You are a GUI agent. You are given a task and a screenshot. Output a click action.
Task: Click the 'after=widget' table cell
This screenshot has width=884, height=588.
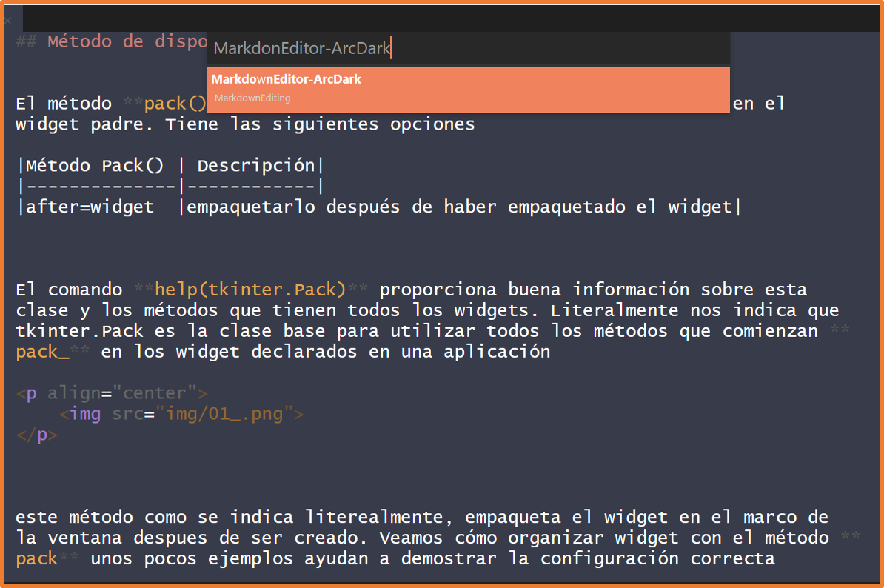coord(90,207)
